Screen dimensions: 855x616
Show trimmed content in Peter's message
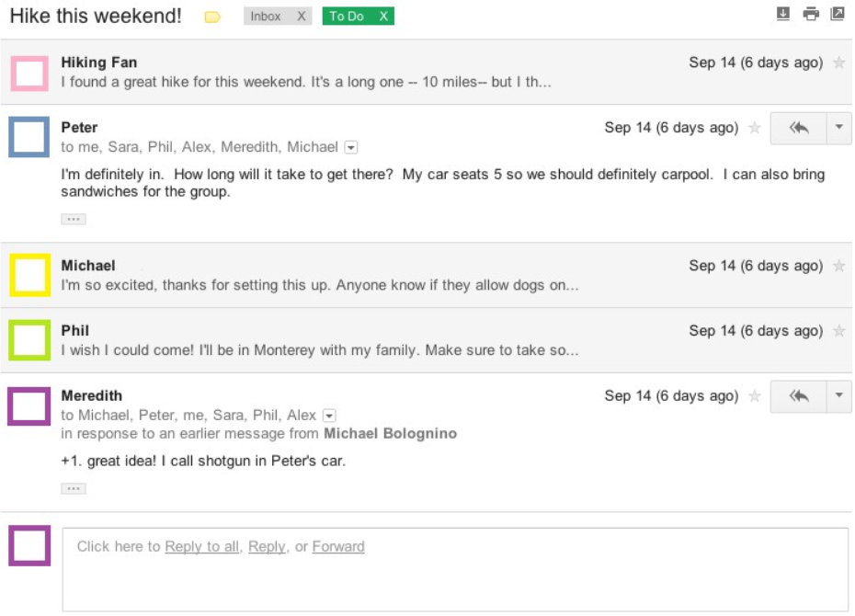(x=73, y=218)
